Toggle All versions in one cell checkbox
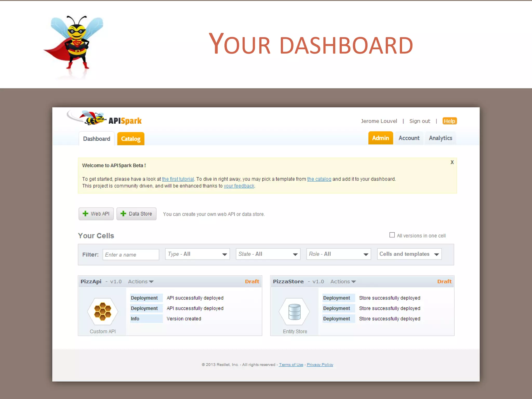This screenshot has width=532, height=399. tap(392, 235)
